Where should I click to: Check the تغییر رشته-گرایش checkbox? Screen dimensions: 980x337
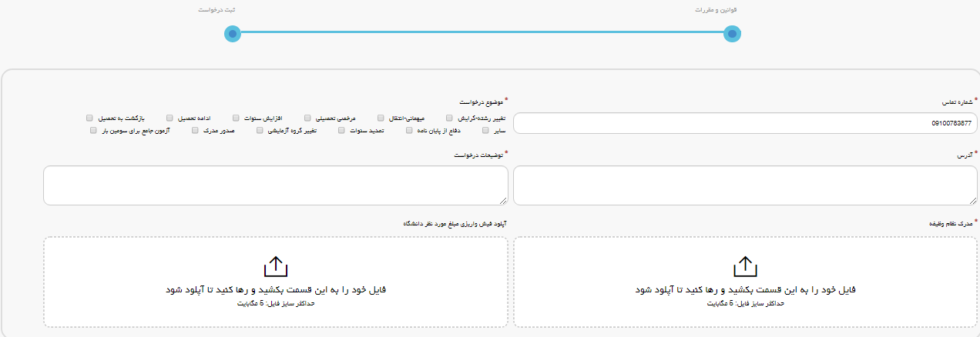451,118
